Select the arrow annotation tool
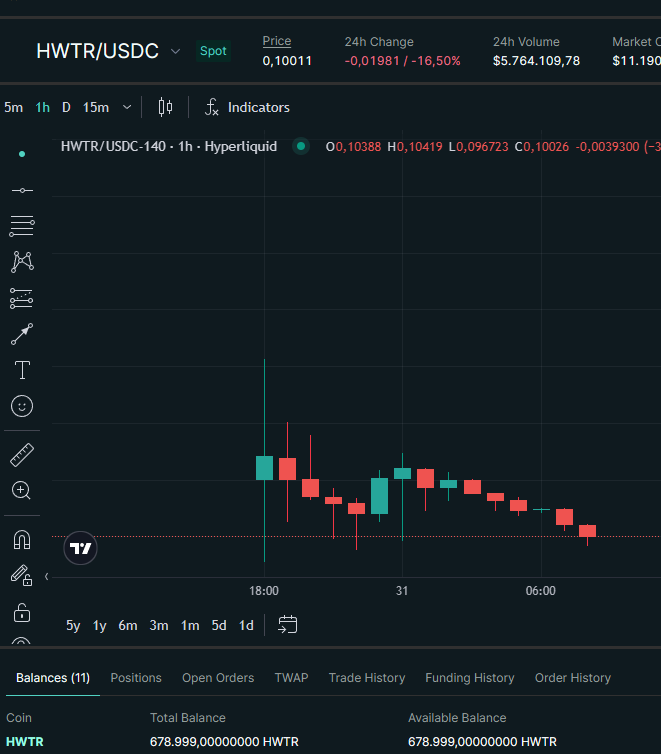This screenshot has height=754, width=661. point(22,334)
